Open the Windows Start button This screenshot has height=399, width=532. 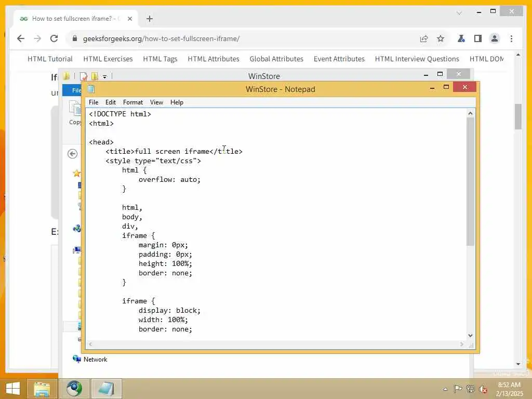[13, 389]
